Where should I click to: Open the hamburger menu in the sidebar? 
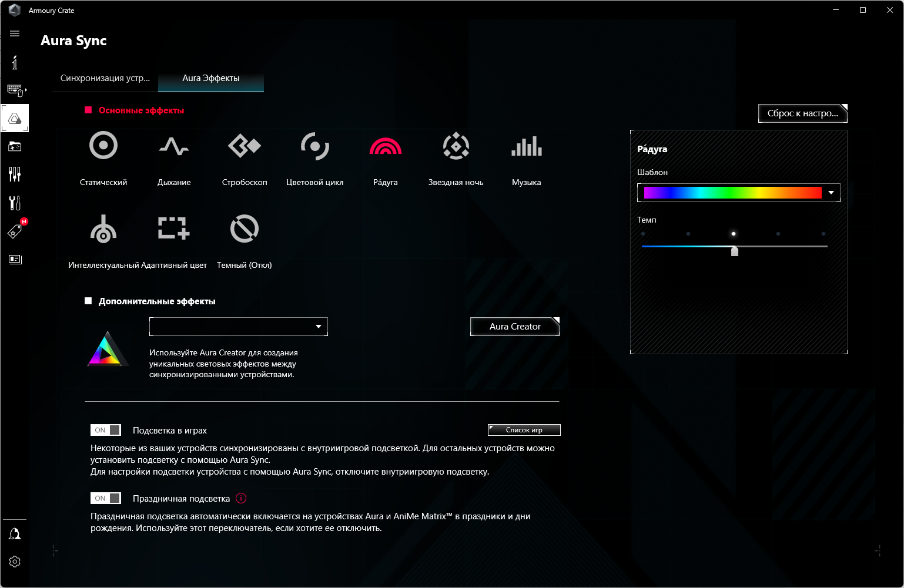coord(15,33)
